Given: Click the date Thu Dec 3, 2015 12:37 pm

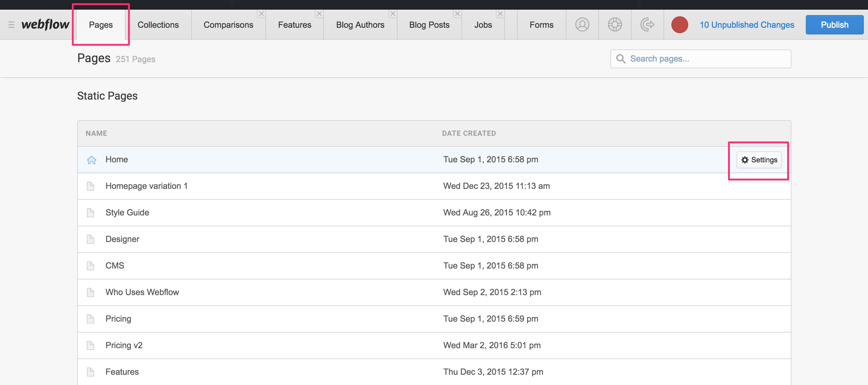Looking at the screenshot, I should coord(493,372).
